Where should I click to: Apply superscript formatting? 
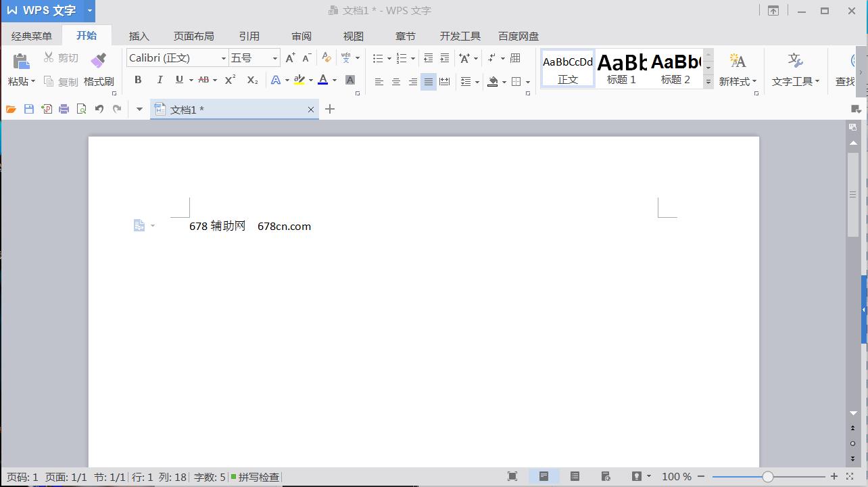[230, 80]
